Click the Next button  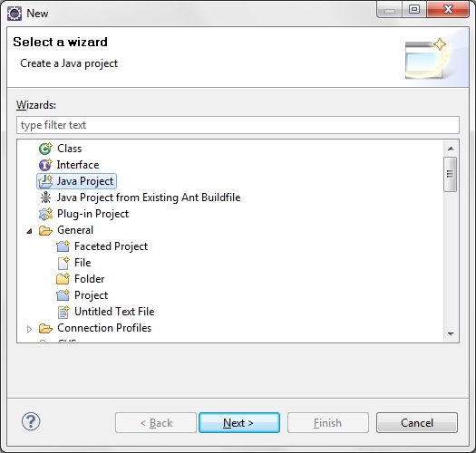pyautogui.click(x=239, y=423)
